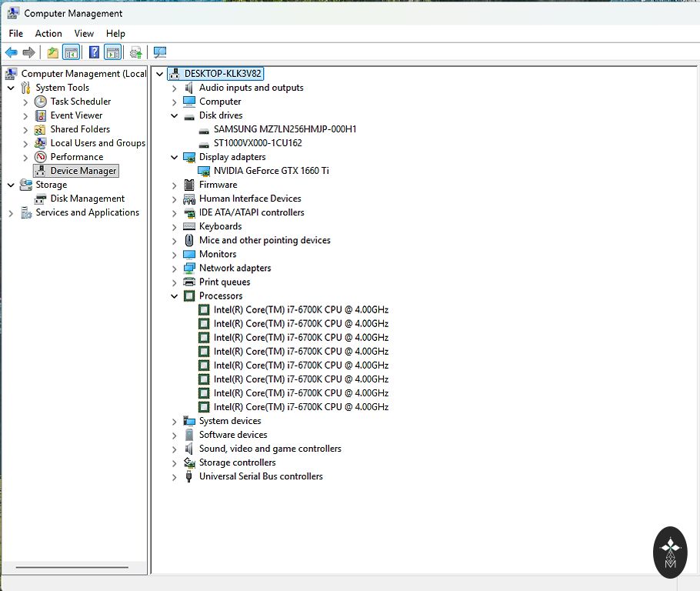The width and height of the screenshot is (700, 591).
Task: Collapse the Display adapters category
Action: (175, 157)
